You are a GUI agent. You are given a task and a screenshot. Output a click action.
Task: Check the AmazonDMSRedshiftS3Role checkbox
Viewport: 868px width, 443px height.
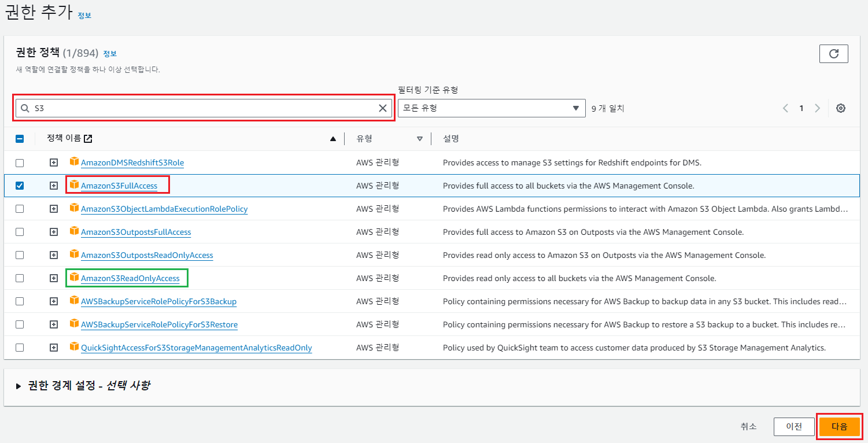click(x=20, y=163)
